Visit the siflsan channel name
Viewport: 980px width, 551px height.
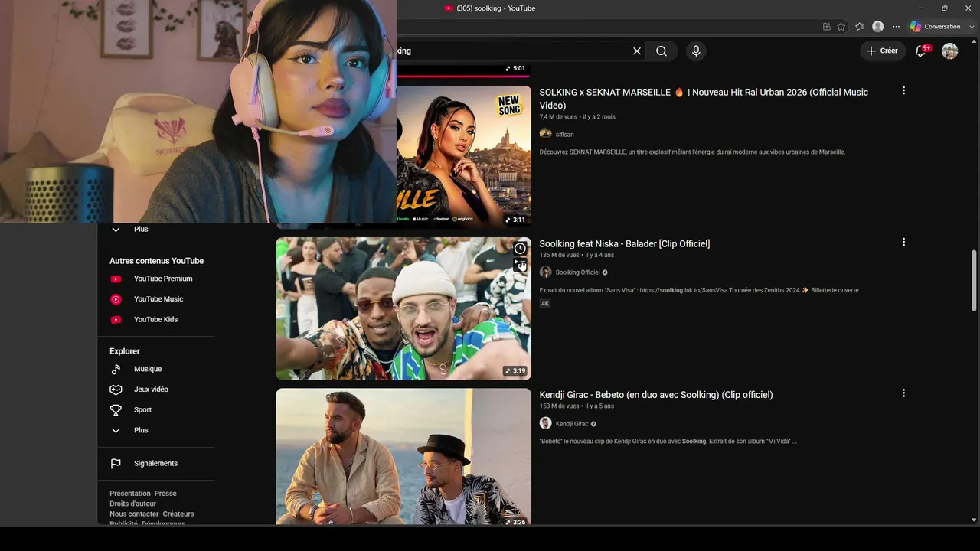pos(565,135)
